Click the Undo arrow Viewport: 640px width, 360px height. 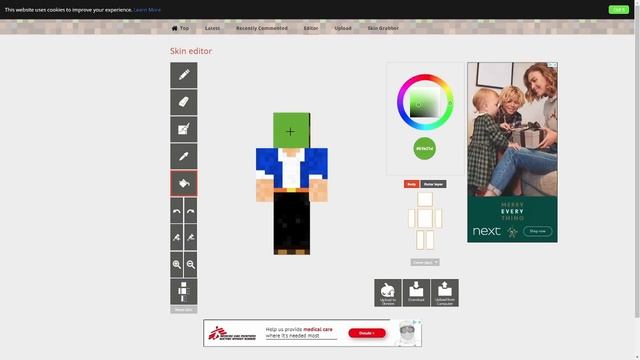(177, 211)
